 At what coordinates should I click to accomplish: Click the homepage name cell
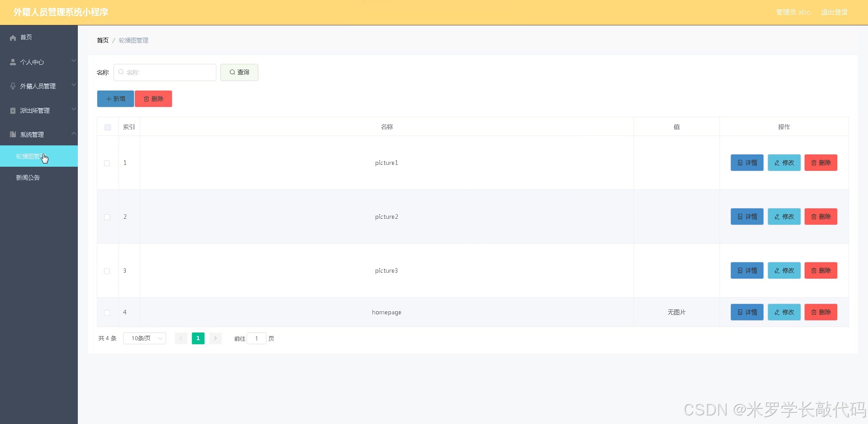tap(386, 312)
